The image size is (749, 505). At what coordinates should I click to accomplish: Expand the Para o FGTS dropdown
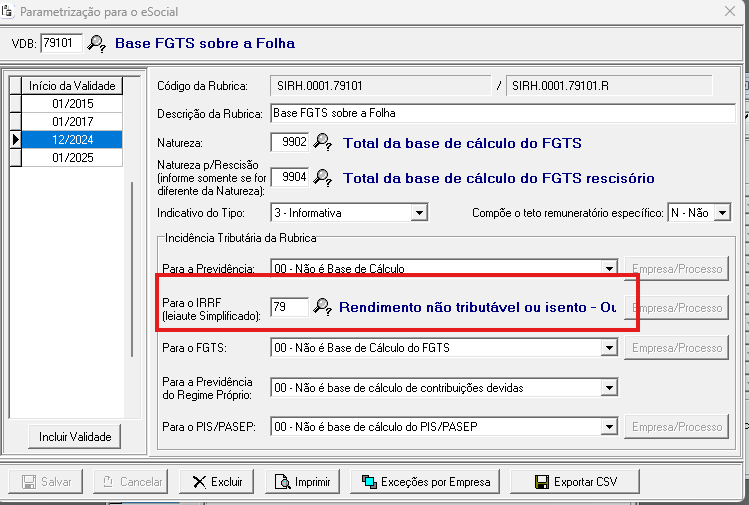[x=608, y=348]
